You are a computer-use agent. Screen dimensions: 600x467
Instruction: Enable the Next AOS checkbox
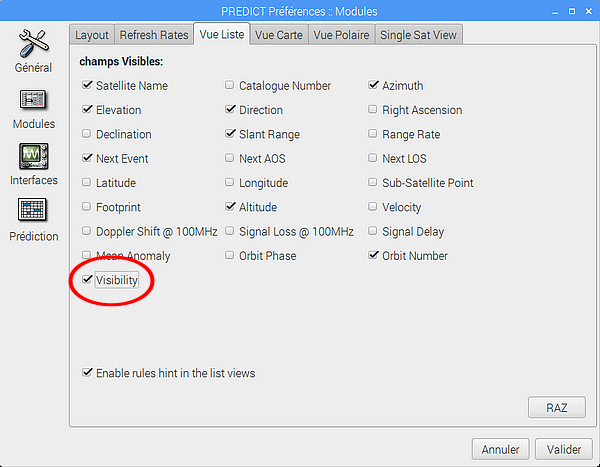coord(230,158)
